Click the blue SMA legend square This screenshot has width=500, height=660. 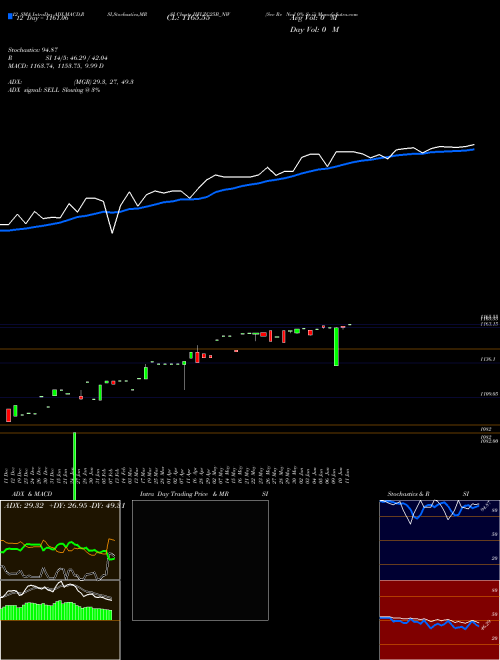pyautogui.click(x=10, y=16)
